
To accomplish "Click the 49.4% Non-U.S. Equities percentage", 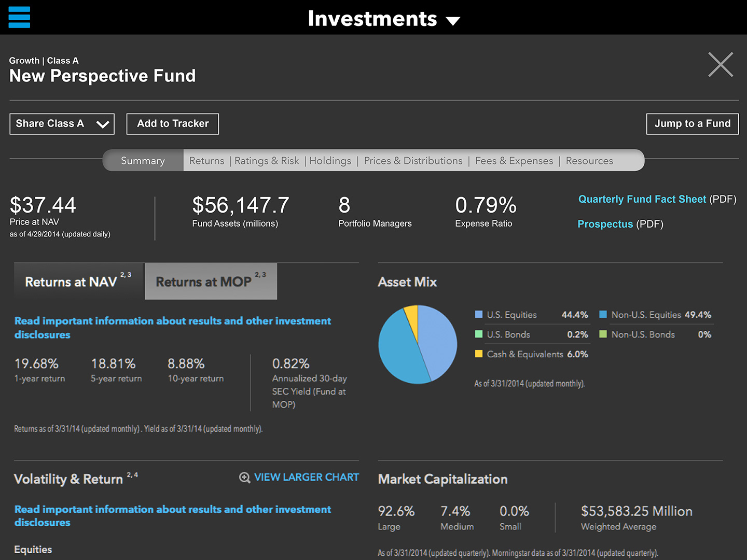I will pyautogui.click(x=698, y=315).
